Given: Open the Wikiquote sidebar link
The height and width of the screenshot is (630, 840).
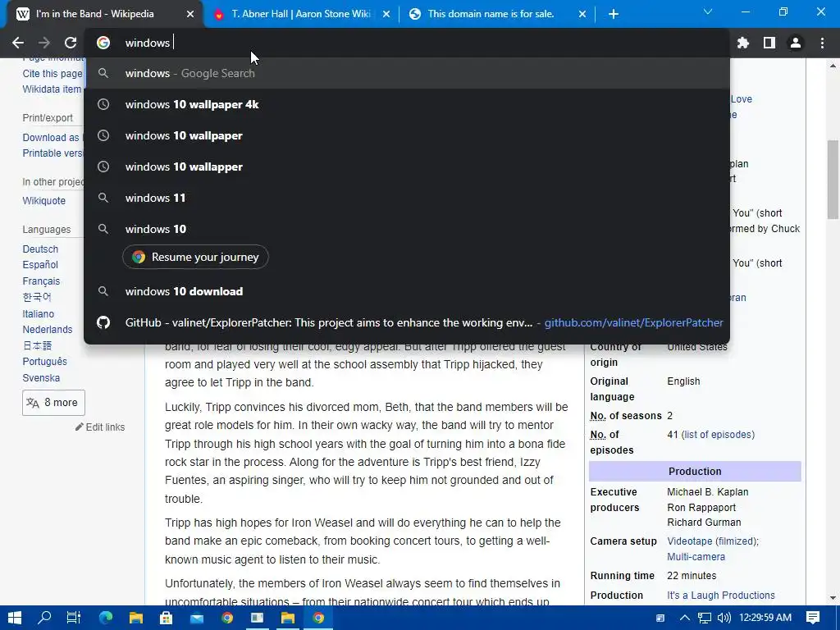Looking at the screenshot, I should (44, 201).
